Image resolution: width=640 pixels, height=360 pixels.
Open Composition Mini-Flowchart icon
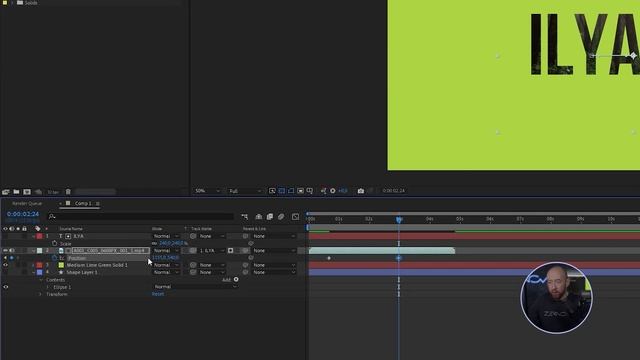[x=244, y=217]
